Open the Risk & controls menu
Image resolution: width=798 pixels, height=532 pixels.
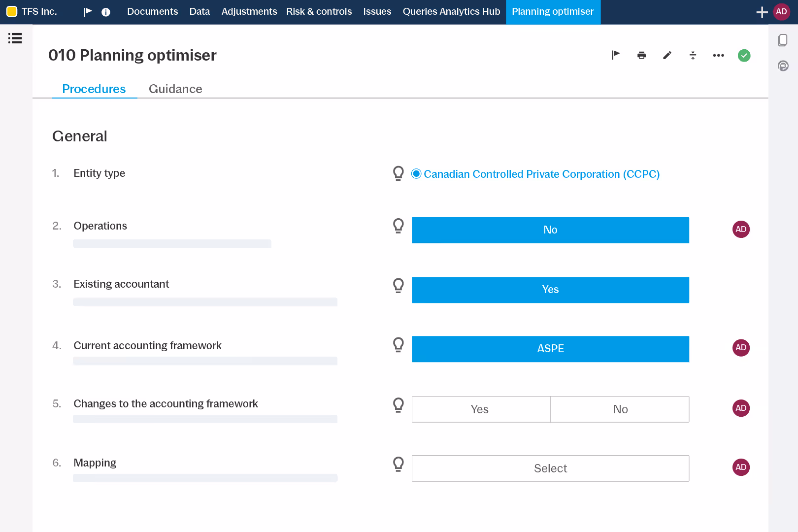pos(319,12)
